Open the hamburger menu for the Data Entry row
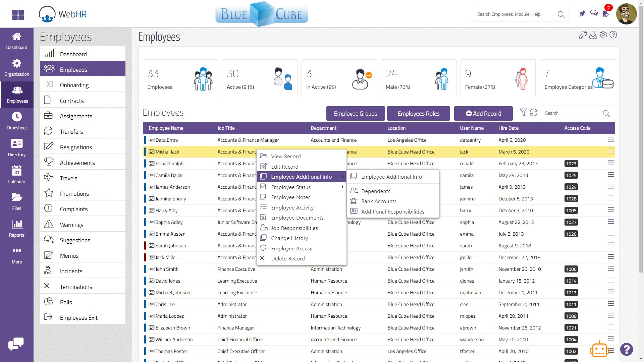 [x=611, y=139]
